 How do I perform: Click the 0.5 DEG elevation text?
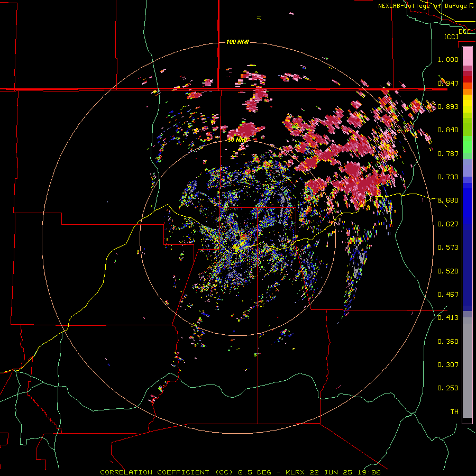255,472
